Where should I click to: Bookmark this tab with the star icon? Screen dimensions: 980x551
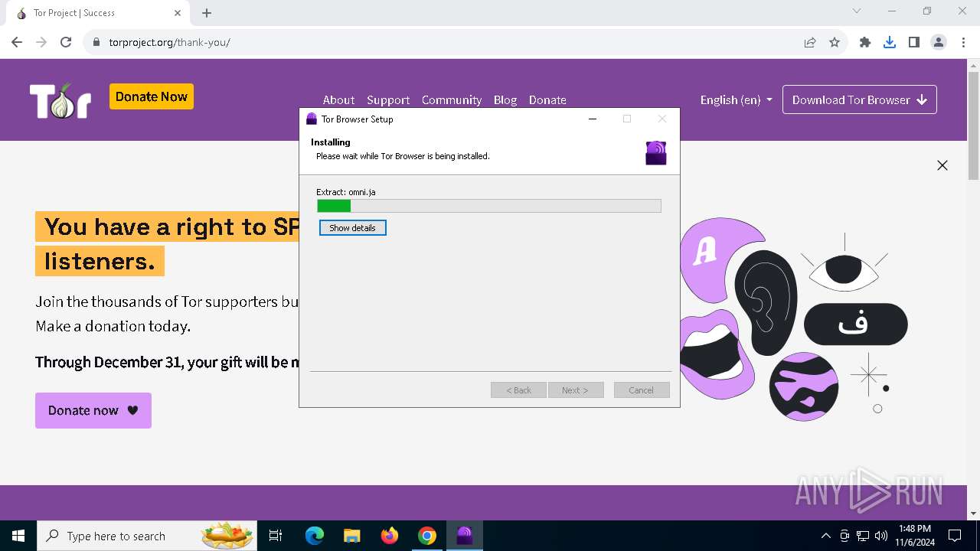(835, 42)
